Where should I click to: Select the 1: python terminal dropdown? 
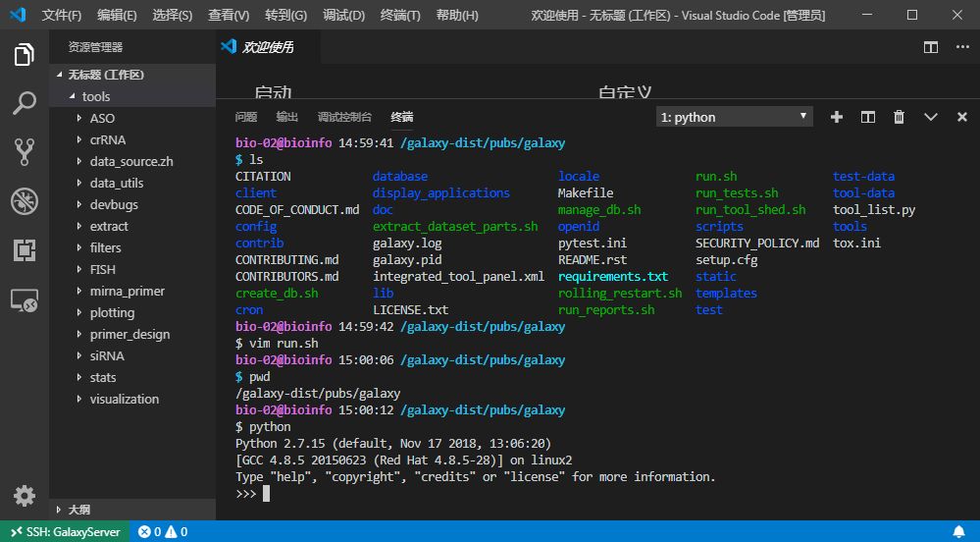tap(735, 117)
